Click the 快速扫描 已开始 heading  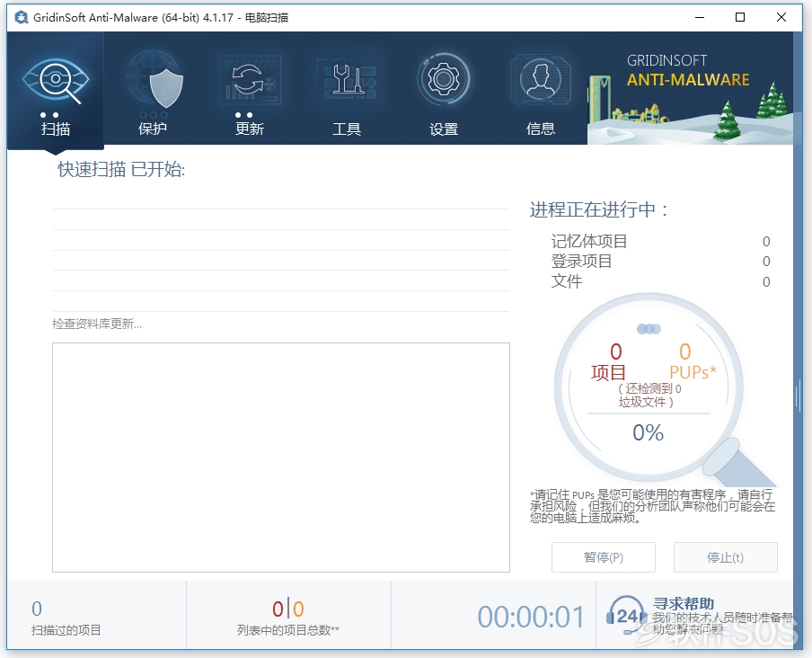(121, 169)
